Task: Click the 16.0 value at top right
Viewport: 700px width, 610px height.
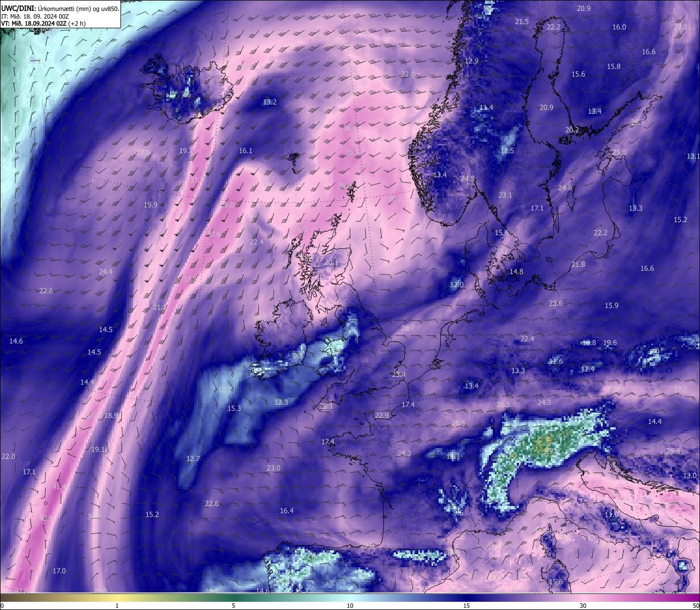Action: 619,27
